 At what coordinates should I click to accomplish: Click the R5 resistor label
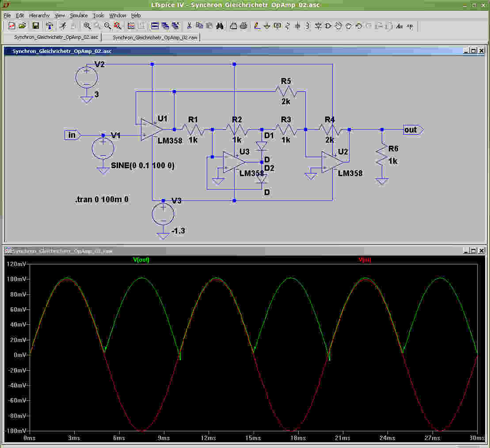285,81
